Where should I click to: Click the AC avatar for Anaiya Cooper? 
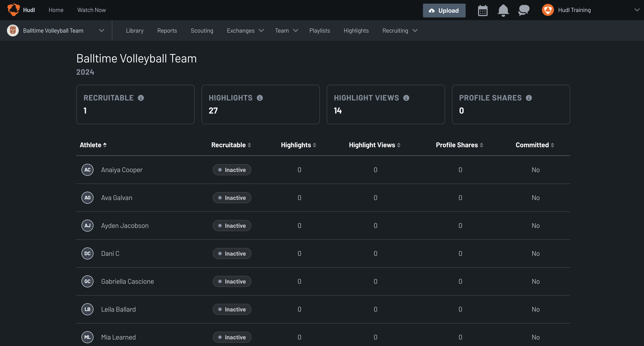pos(87,170)
